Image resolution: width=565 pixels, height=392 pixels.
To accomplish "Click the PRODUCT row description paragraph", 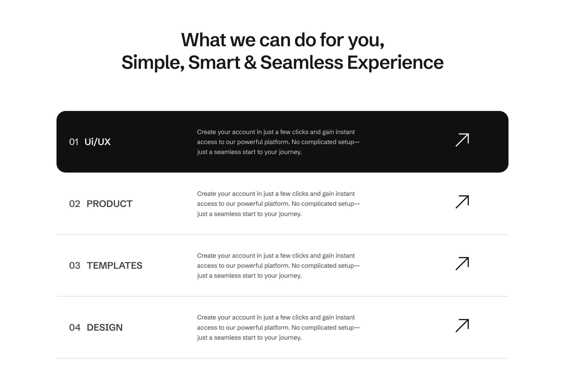I will 278,204.
